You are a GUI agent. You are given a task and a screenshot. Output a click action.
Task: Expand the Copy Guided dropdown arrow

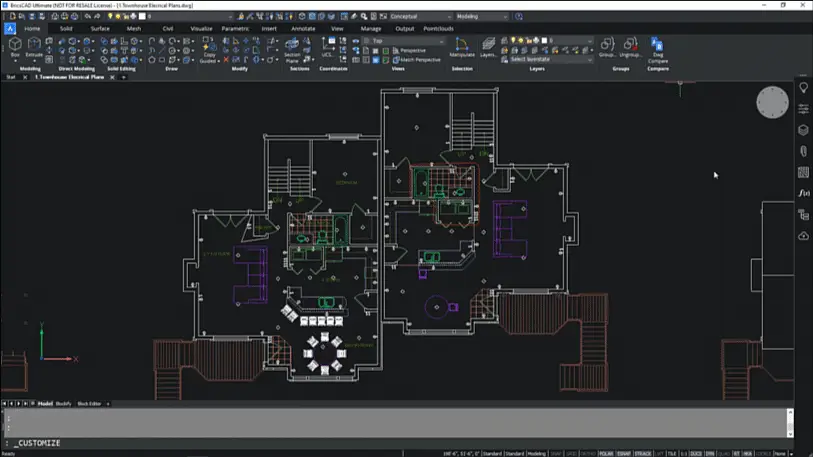pos(219,61)
